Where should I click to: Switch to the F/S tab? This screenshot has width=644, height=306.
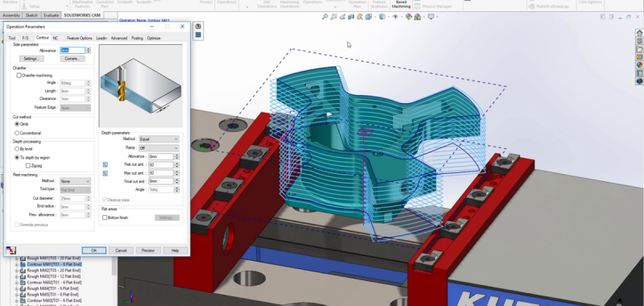(26, 38)
